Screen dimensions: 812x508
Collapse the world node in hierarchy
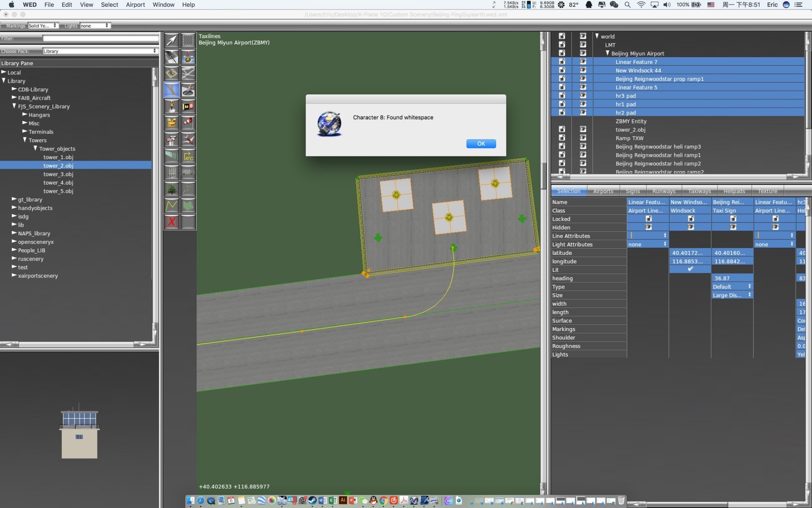point(597,36)
